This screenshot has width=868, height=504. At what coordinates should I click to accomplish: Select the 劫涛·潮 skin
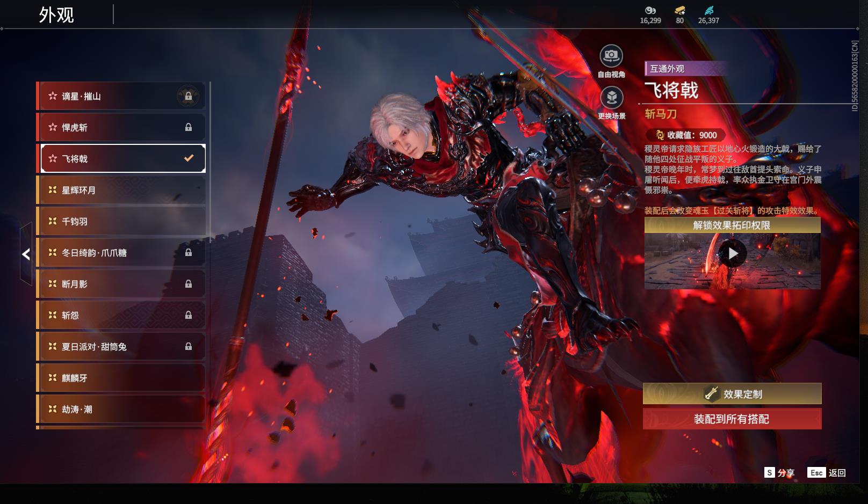point(122,409)
